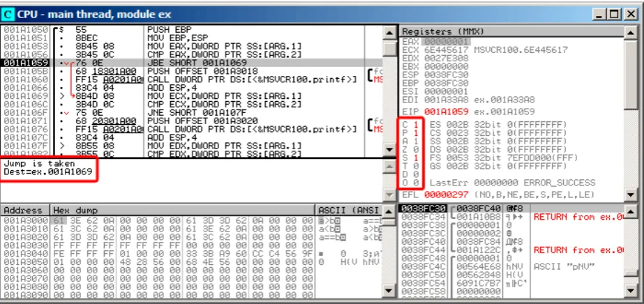Toggle the S sign flag value

pyautogui.click(x=415, y=157)
